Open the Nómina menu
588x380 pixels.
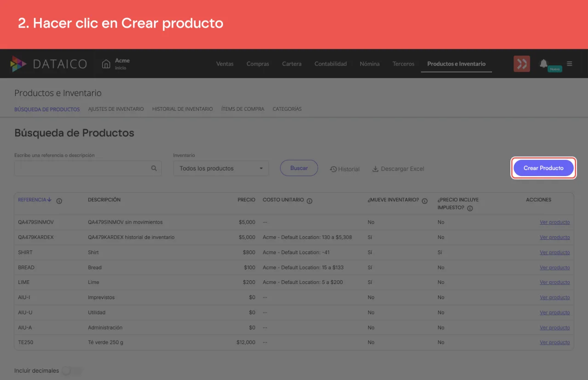pos(370,64)
